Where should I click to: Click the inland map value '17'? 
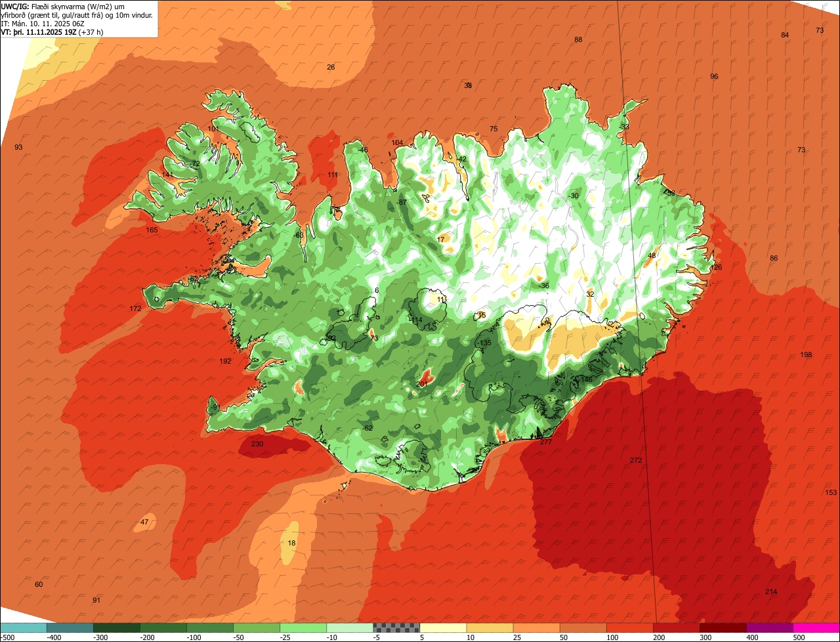pos(440,240)
